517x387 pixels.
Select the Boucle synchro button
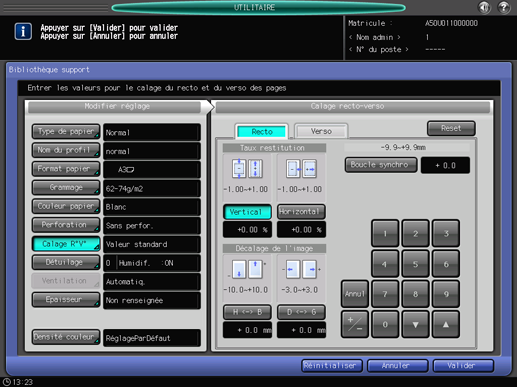coord(381,165)
